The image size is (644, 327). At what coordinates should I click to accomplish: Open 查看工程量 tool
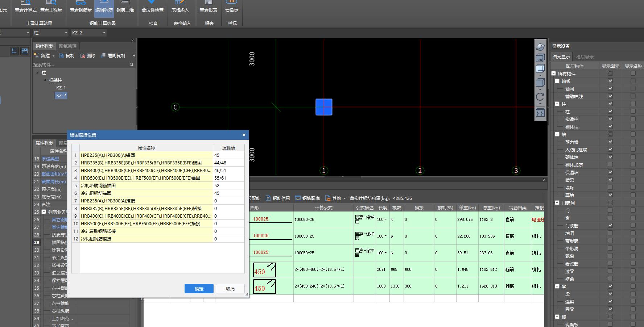point(51,7)
